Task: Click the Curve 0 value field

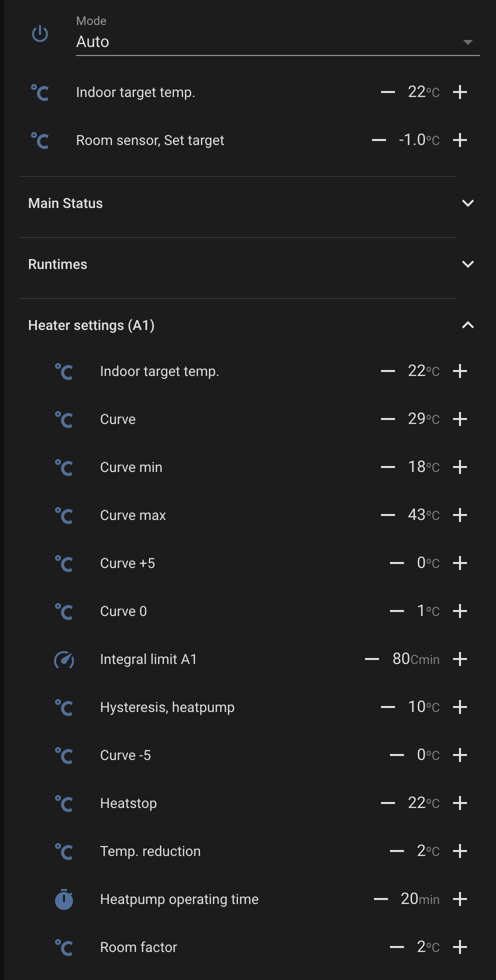Action: point(421,610)
